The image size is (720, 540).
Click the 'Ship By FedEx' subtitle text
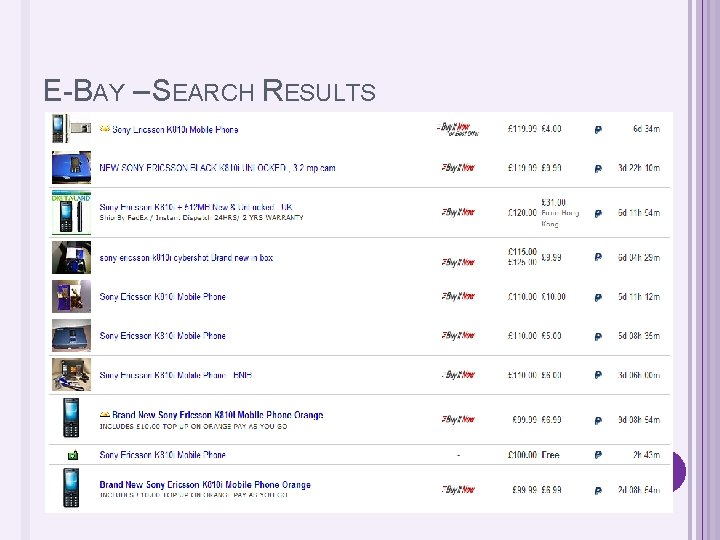201,218
